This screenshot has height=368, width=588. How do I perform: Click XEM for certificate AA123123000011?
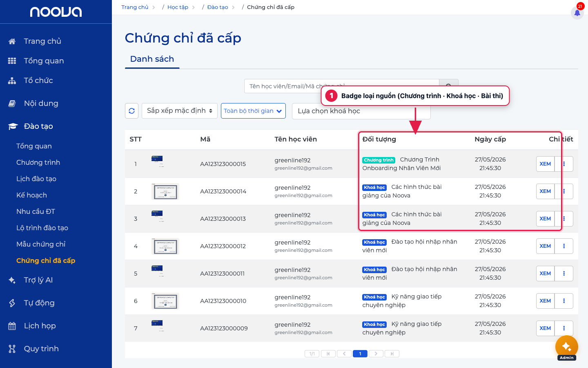(545, 274)
